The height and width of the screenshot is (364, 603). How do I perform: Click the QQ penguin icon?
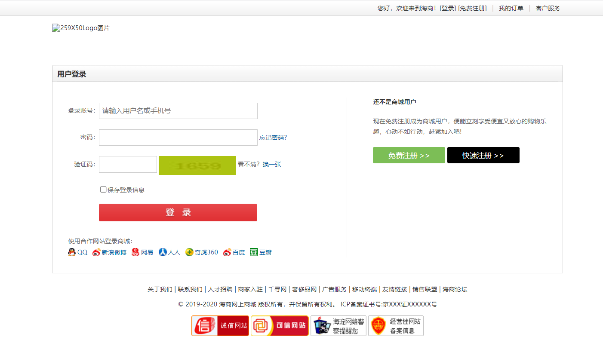[x=72, y=252]
